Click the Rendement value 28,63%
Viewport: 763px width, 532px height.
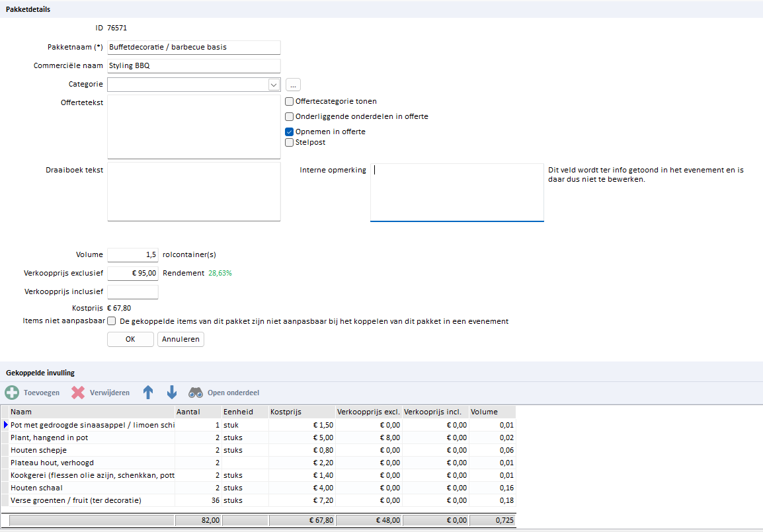point(220,274)
